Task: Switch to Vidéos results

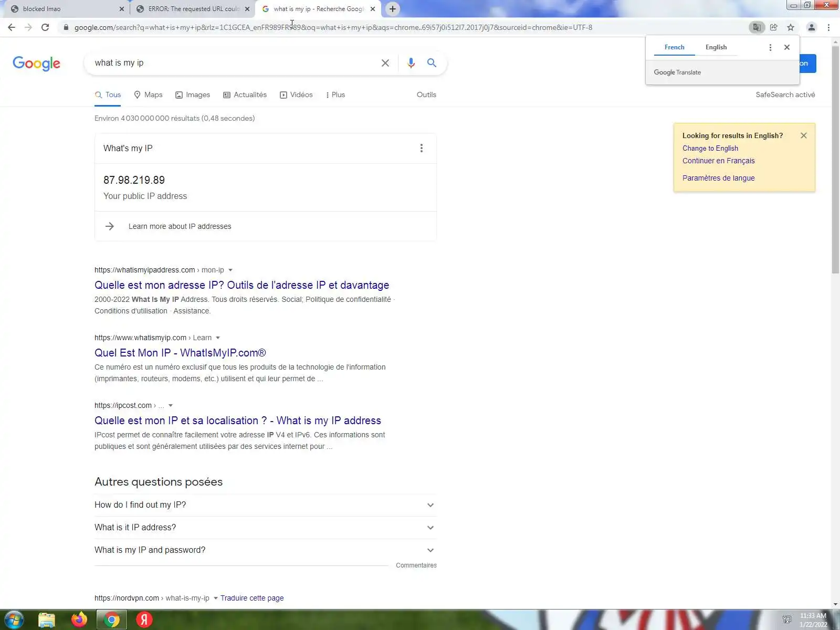Action: pos(296,95)
